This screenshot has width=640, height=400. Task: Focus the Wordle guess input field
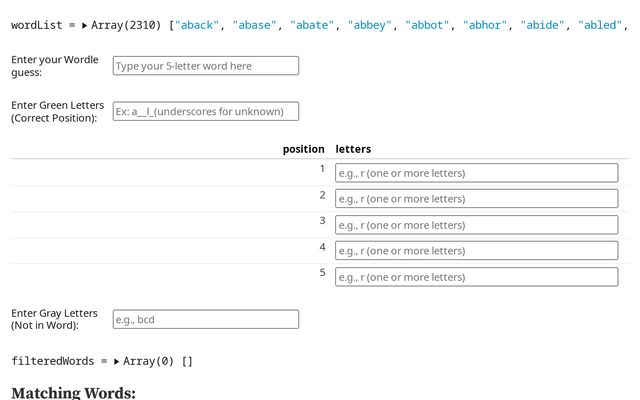coord(206,66)
